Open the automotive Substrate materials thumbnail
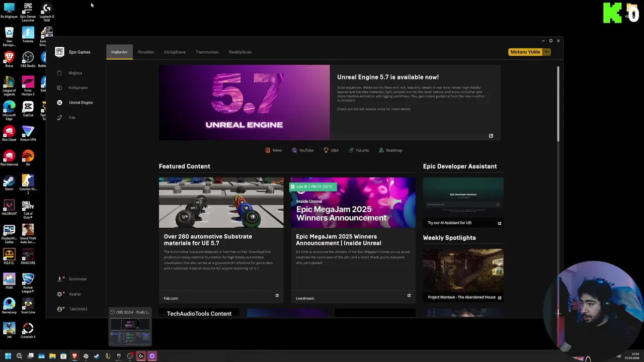 [221, 203]
